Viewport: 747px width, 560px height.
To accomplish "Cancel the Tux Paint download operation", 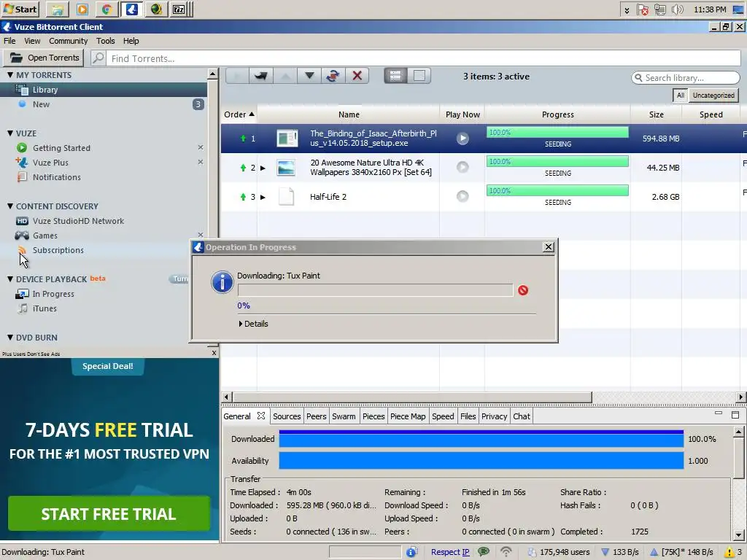I will point(523,290).
